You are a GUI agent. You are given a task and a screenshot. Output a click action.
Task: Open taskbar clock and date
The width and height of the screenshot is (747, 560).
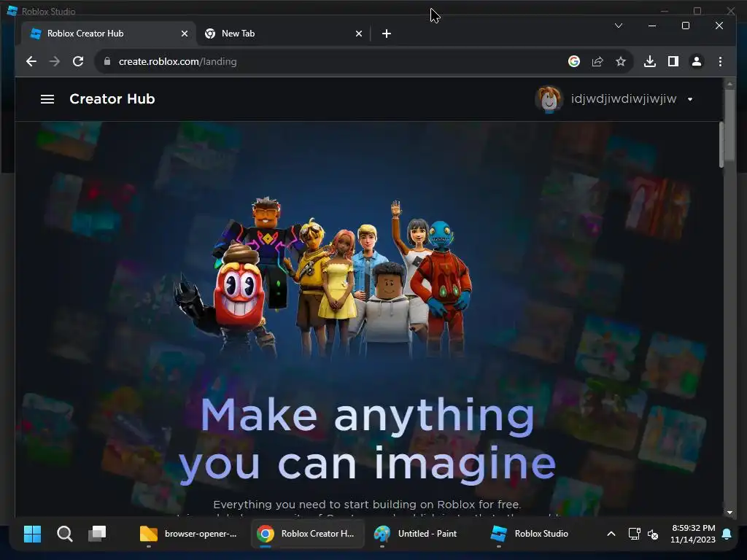(x=693, y=534)
